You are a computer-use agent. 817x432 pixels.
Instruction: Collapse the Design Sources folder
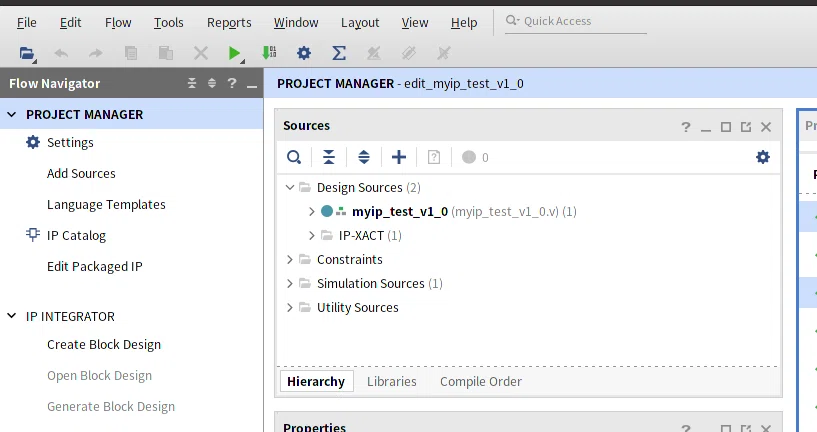point(290,187)
